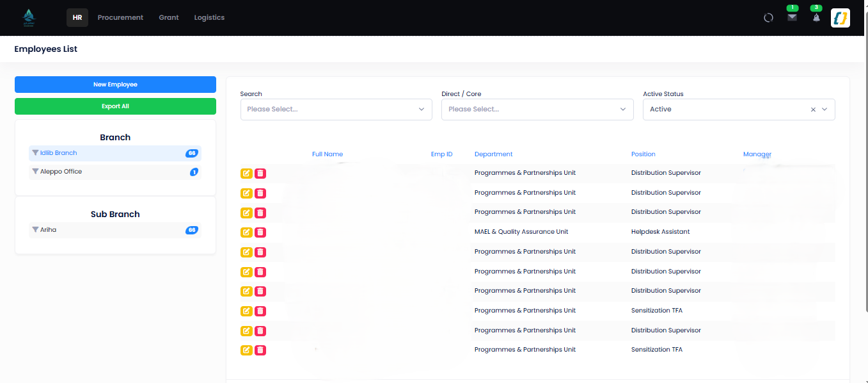868x383 pixels.
Task: Clear the Active Status selection
Action: click(813, 110)
